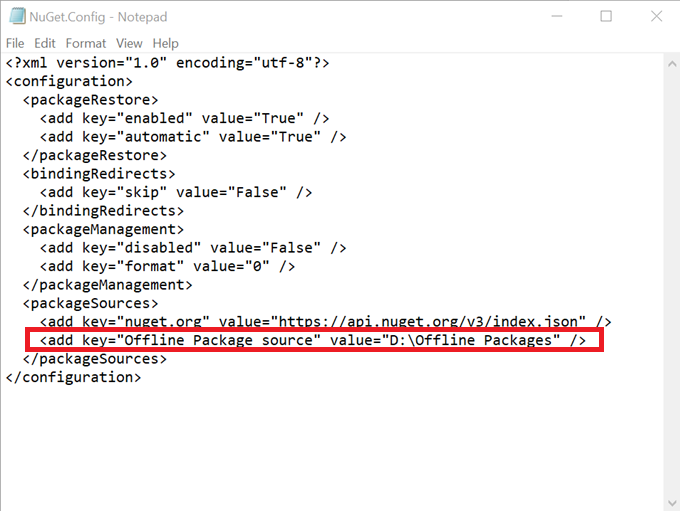Open the Format menu

point(86,43)
